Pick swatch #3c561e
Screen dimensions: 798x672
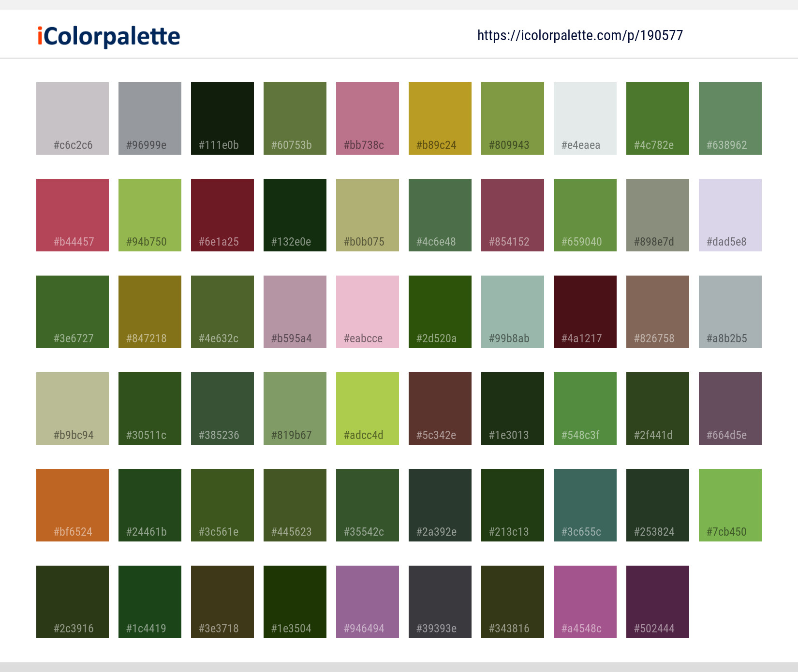click(x=222, y=505)
